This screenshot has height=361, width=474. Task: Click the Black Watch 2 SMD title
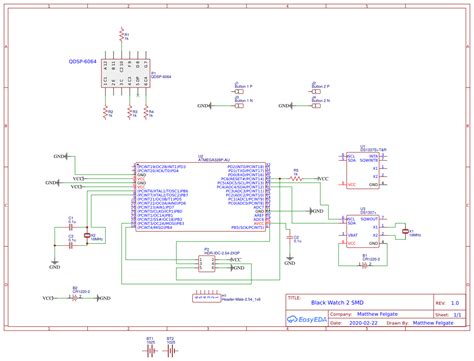click(x=337, y=303)
